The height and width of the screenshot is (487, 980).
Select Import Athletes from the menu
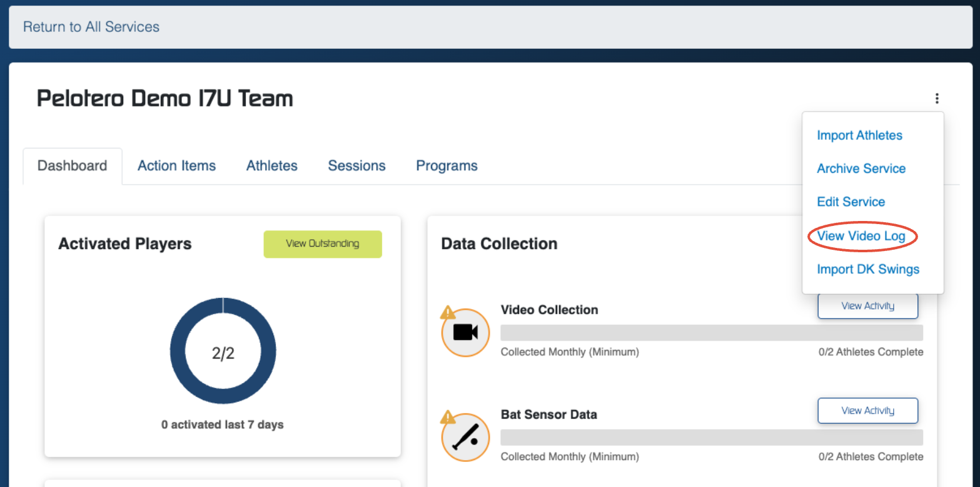(859, 135)
